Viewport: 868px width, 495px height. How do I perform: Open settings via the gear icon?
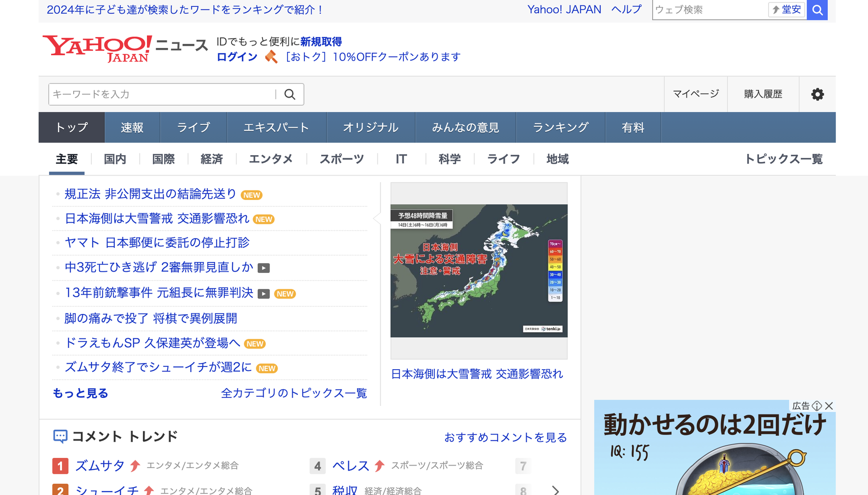(817, 94)
